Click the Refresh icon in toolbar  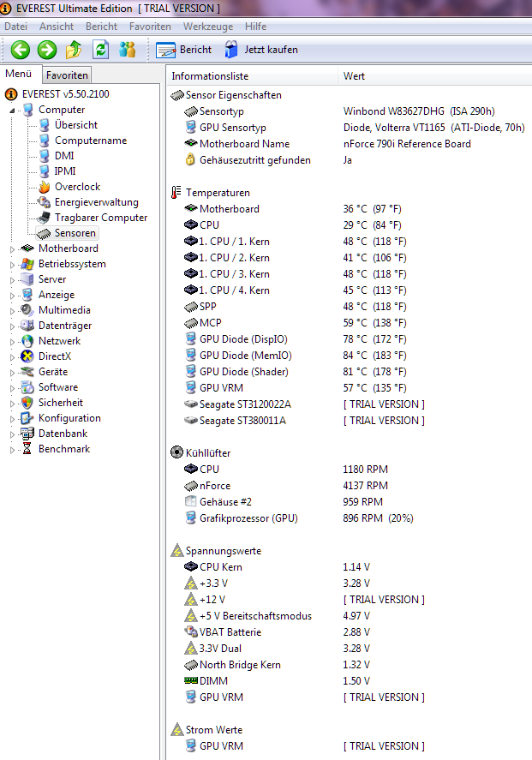point(101,50)
